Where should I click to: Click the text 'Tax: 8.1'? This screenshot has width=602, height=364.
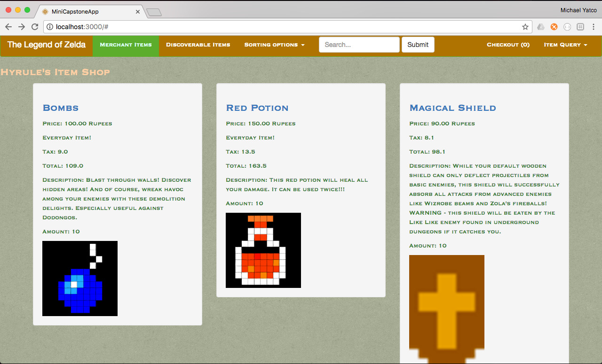pos(421,138)
